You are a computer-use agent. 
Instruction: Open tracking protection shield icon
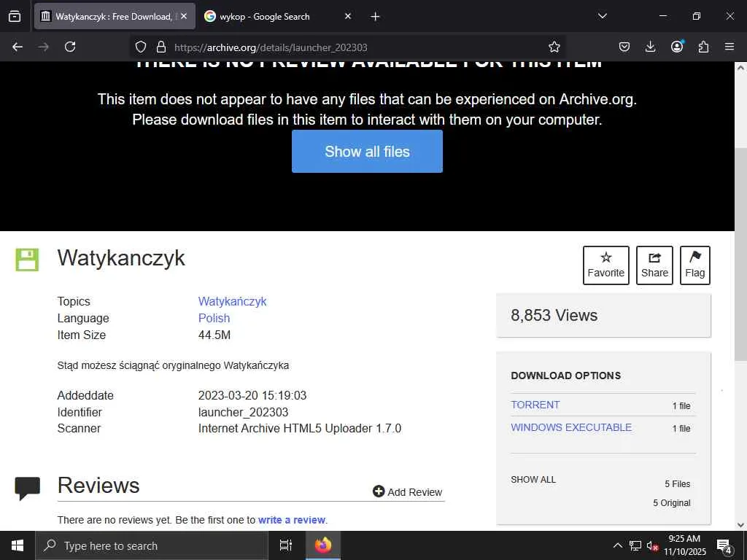pos(141,47)
